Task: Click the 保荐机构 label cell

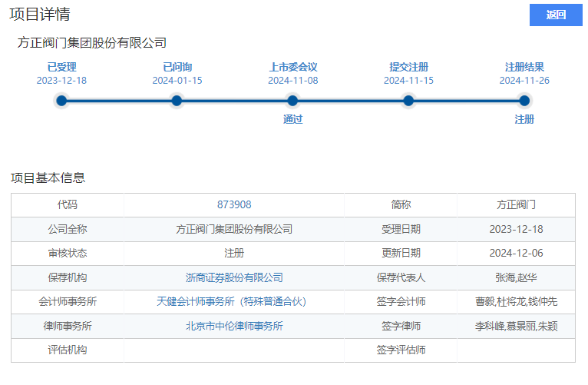Action: (x=68, y=277)
